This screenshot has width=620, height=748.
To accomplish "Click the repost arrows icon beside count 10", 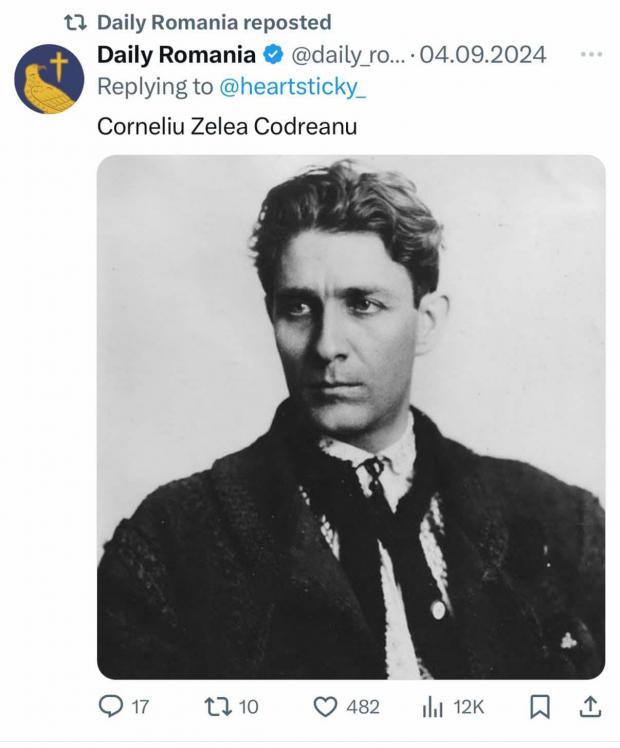I will coord(218,706).
